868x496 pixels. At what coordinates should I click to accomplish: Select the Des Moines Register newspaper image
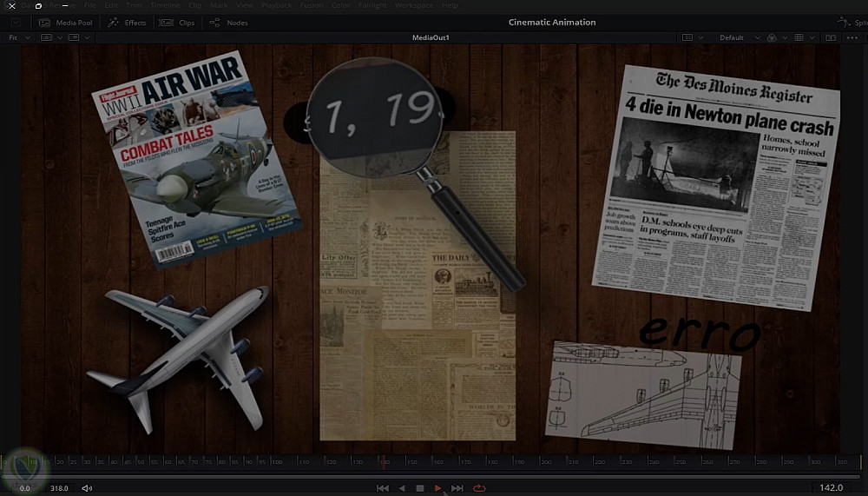click(716, 188)
